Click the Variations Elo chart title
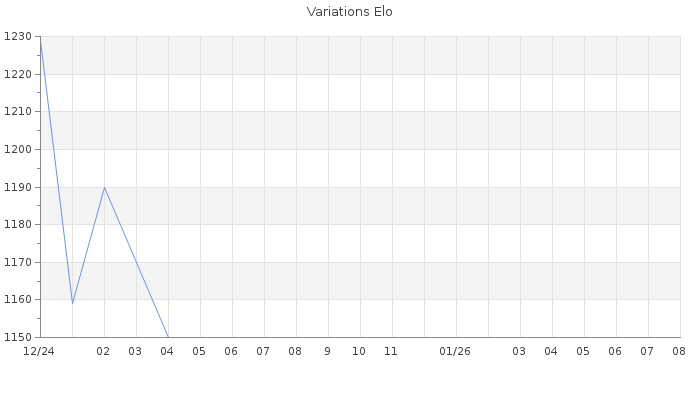This screenshot has width=700, height=400. tap(350, 12)
